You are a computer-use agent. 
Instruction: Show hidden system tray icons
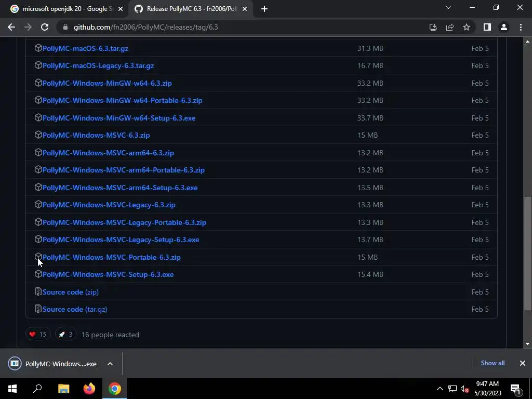tap(440, 389)
